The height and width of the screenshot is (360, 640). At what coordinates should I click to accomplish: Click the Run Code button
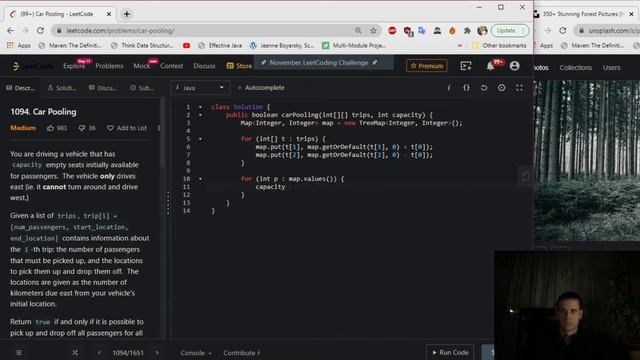click(450, 352)
